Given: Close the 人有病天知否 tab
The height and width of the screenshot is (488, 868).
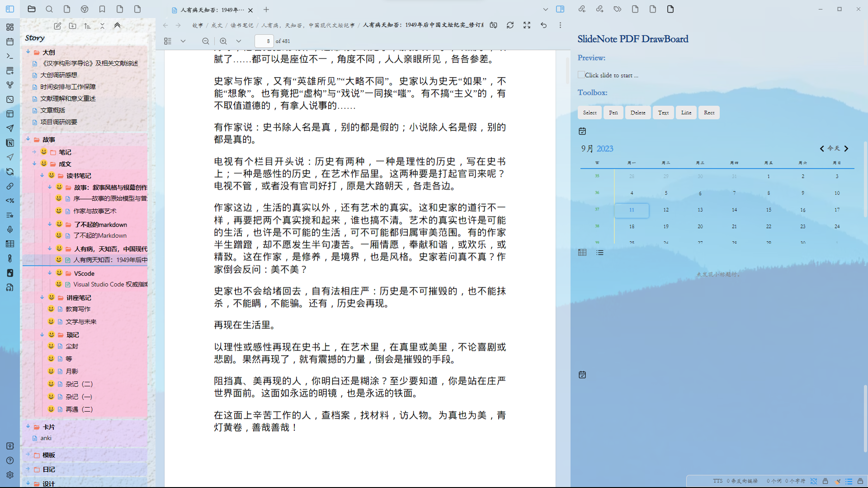Looking at the screenshot, I should [x=250, y=10].
